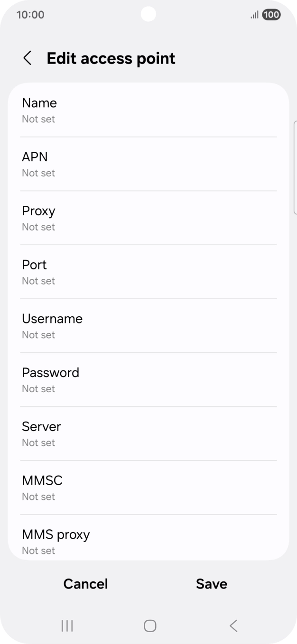Tap the system Back navigation icon
Image resolution: width=297 pixels, height=644 pixels.
pyautogui.click(x=233, y=626)
